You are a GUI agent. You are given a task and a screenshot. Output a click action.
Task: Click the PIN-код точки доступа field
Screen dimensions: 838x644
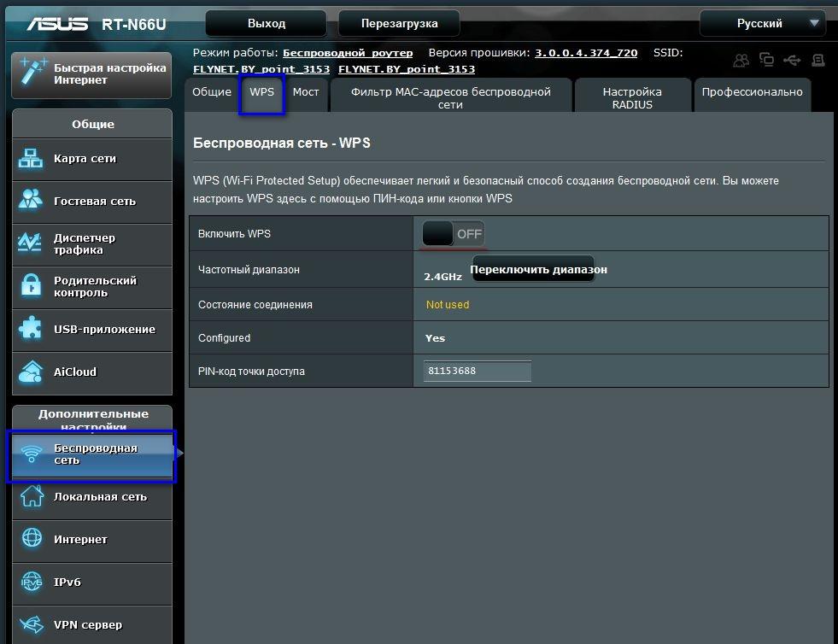(x=478, y=371)
